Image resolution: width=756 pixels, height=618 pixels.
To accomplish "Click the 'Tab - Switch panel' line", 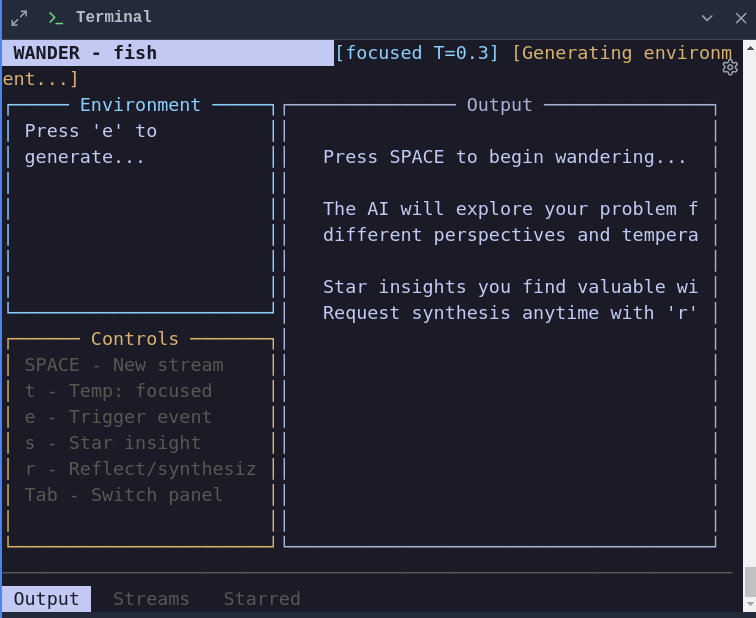I will [x=124, y=495].
